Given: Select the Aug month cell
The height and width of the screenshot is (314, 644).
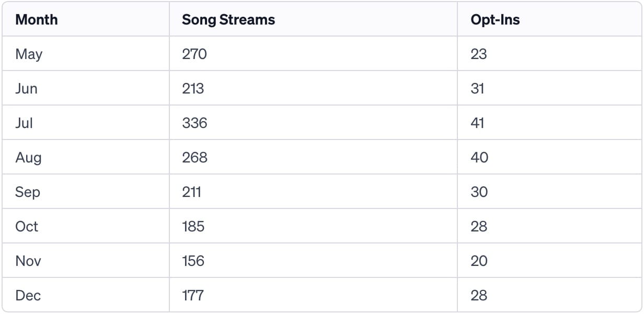Looking at the screenshot, I should (x=28, y=157).
